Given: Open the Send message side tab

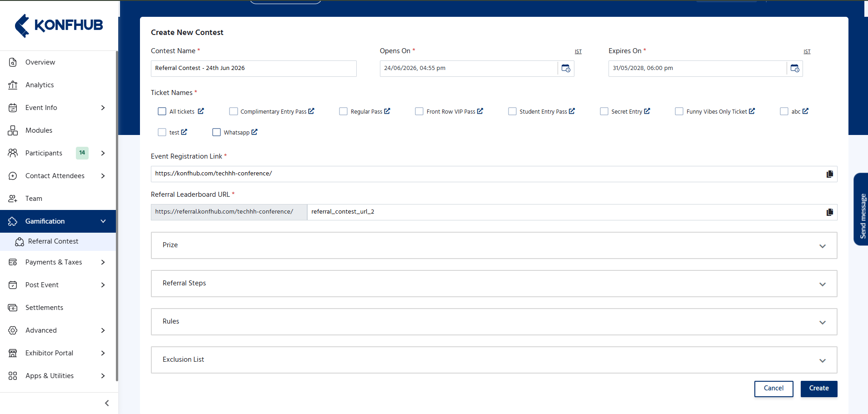Looking at the screenshot, I should [862, 209].
